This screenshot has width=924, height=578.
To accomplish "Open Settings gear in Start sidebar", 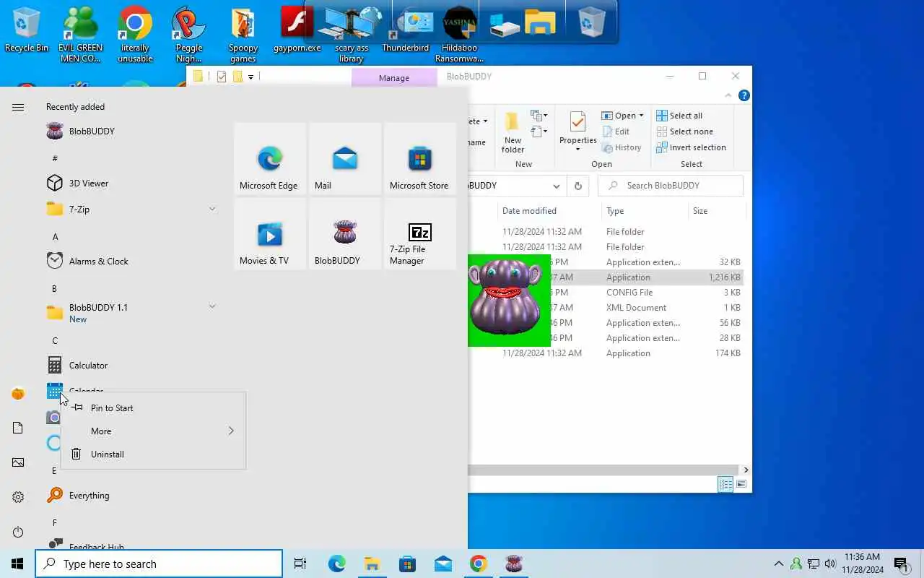I will [18, 497].
